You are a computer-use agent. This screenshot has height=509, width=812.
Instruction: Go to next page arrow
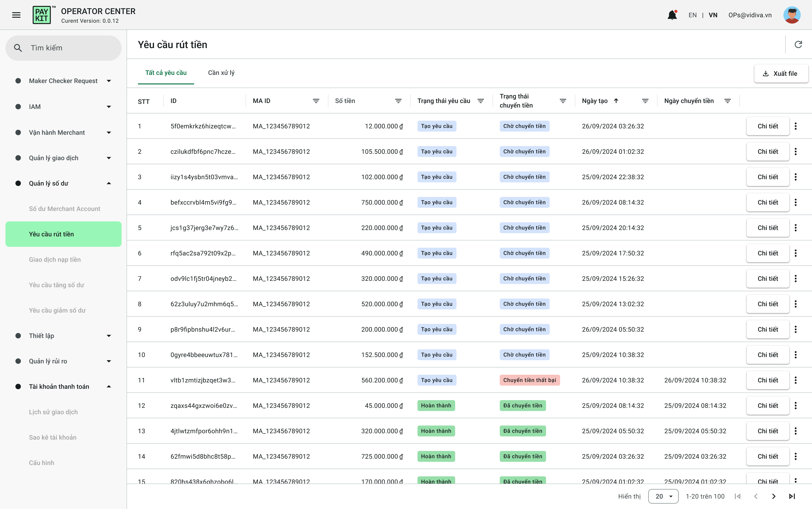pyautogui.click(x=774, y=496)
